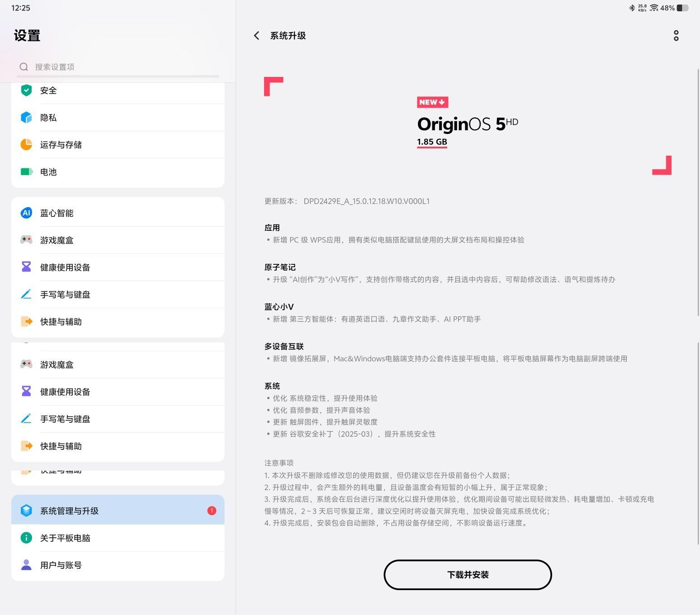The width and height of the screenshot is (700, 615).
Task: Click the NEW badge above OriginOS 5
Action: click(432, 102)
